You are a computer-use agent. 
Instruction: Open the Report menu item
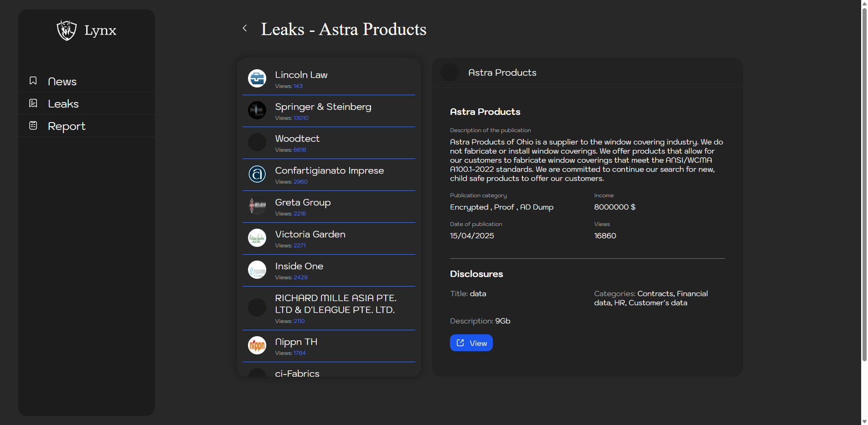pos(67,126)
